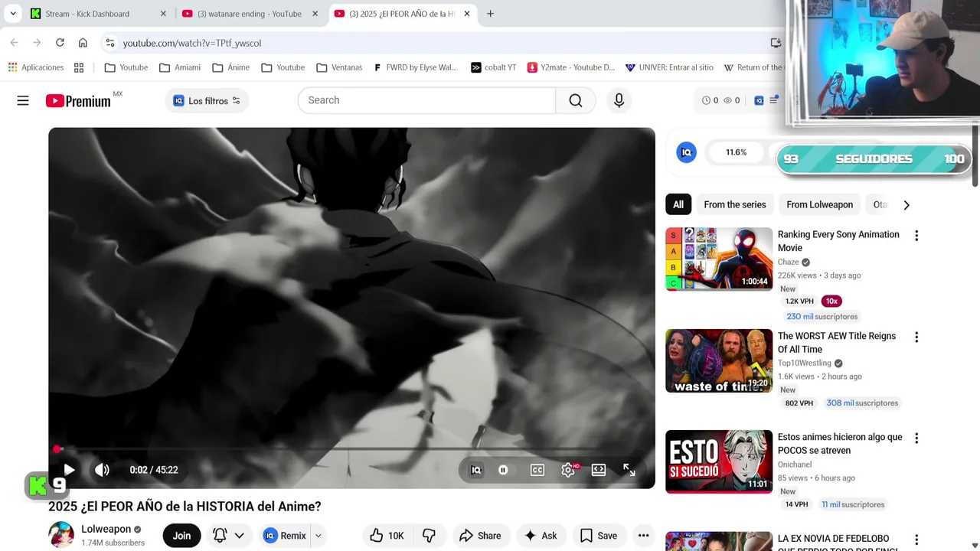Reload the current page
Viewport: 980px width, 551px height.
pyautogui.click(x=60, y=43)
